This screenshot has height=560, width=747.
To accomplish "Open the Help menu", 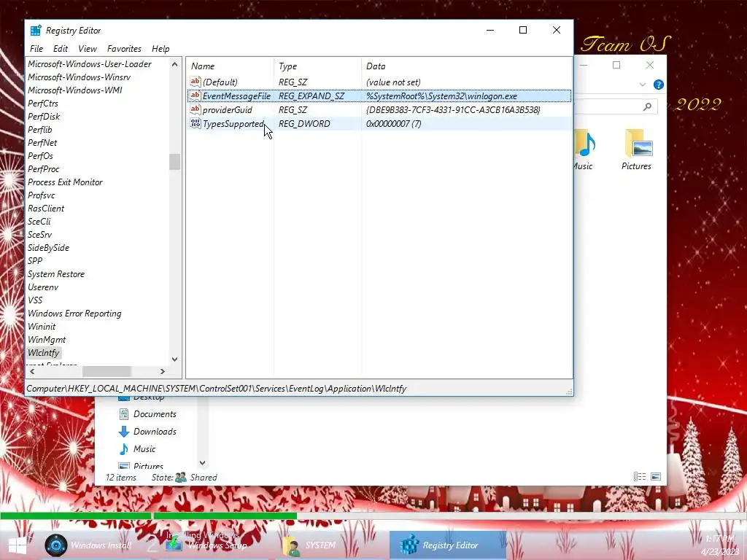I will pos(160,49).
